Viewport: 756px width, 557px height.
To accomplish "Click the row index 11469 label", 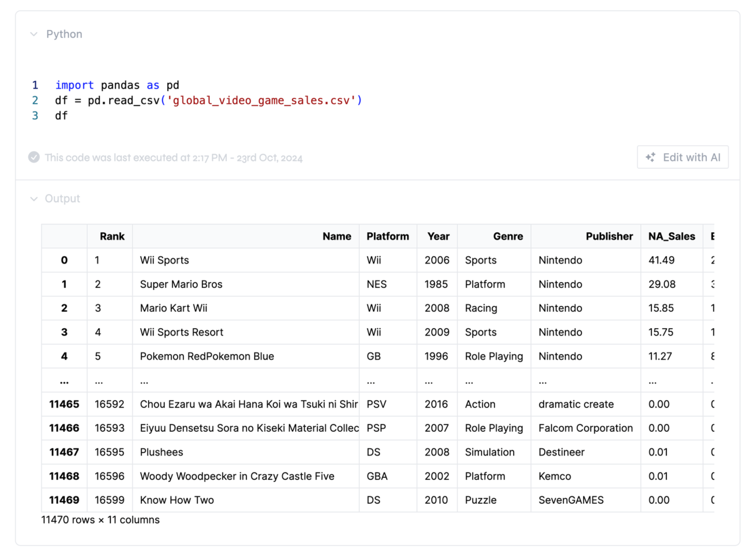I will [x=64, y=500].
